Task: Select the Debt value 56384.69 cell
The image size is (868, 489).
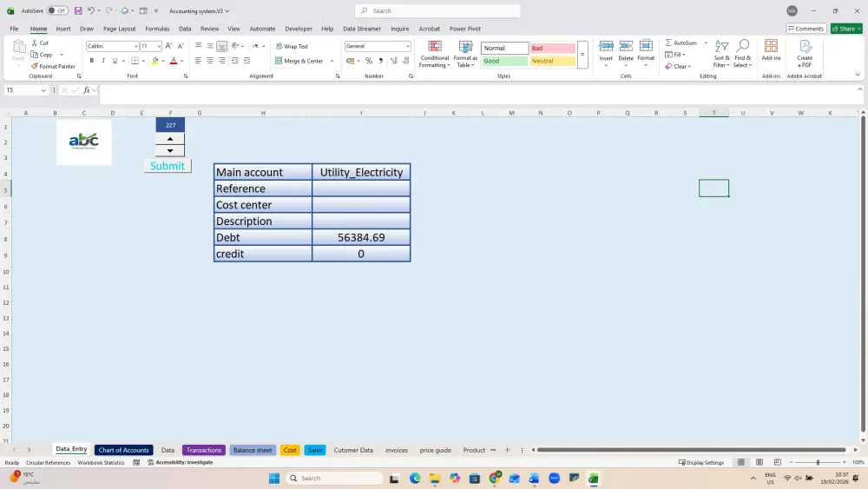Action: pos(361,237)
